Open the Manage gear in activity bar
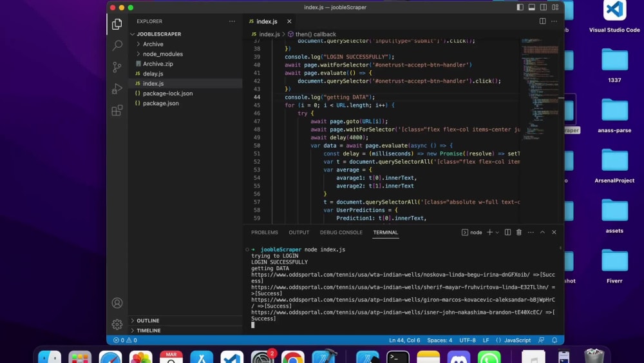Viewport: 644px width, 363px height. click(x=117, y=324)
